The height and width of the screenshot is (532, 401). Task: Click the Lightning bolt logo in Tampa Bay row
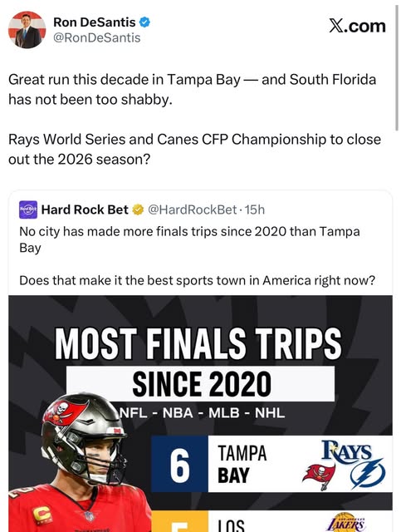[x=367, y=473]
